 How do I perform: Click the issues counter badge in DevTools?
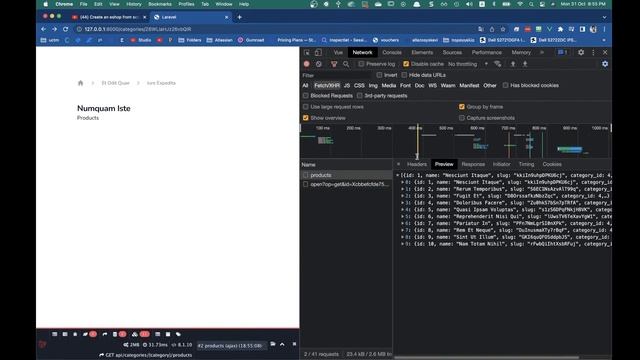pyautogui.click(x=563, y=52)
